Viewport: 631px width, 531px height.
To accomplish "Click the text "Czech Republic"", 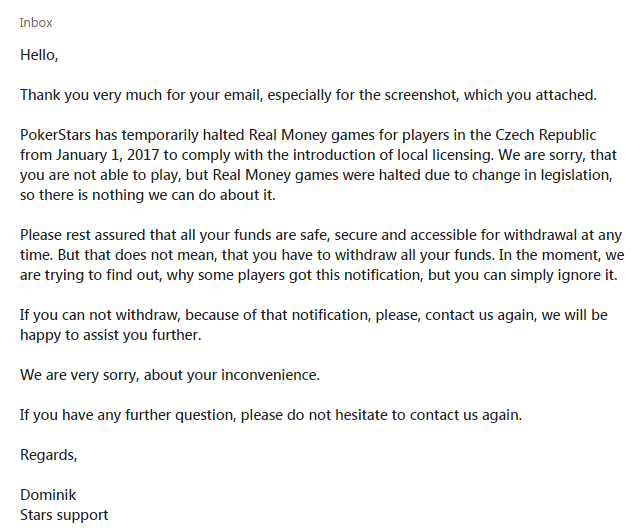I will (x=546, y=135).
